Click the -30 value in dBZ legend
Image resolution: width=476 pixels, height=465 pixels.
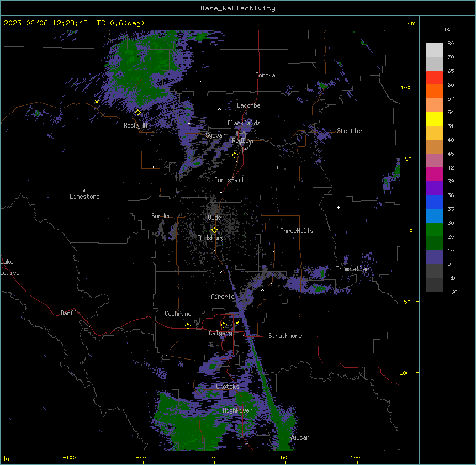[452, 292]
